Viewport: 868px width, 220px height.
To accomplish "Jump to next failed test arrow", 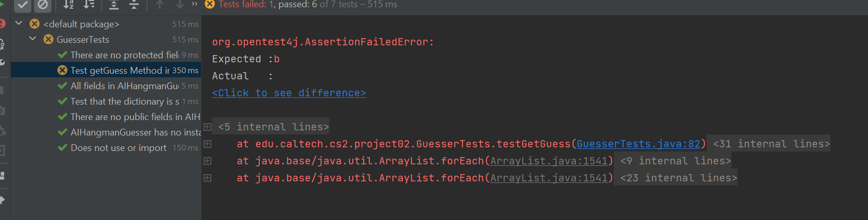I will tap(179, 5).
